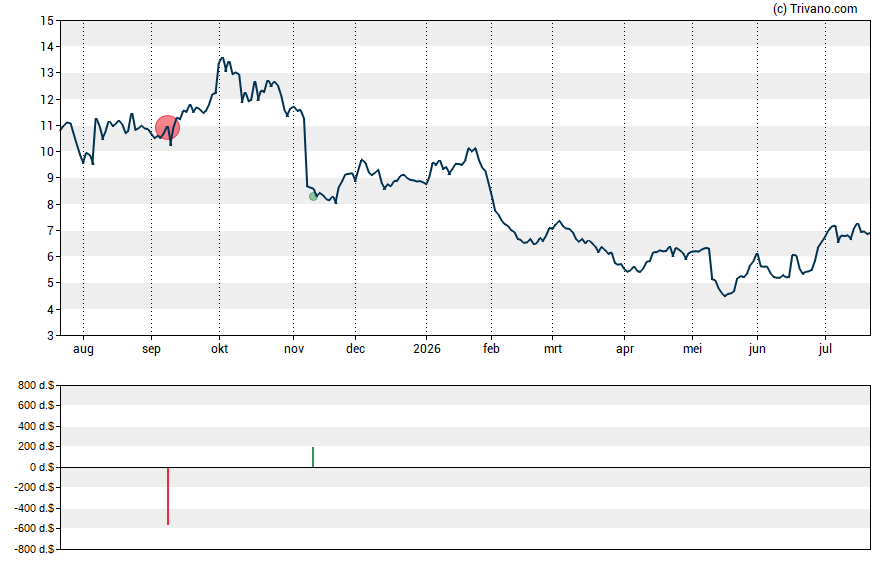Click the '-800 d.$' volume axis label
The image size is (888, 565).
click(34, 549)
